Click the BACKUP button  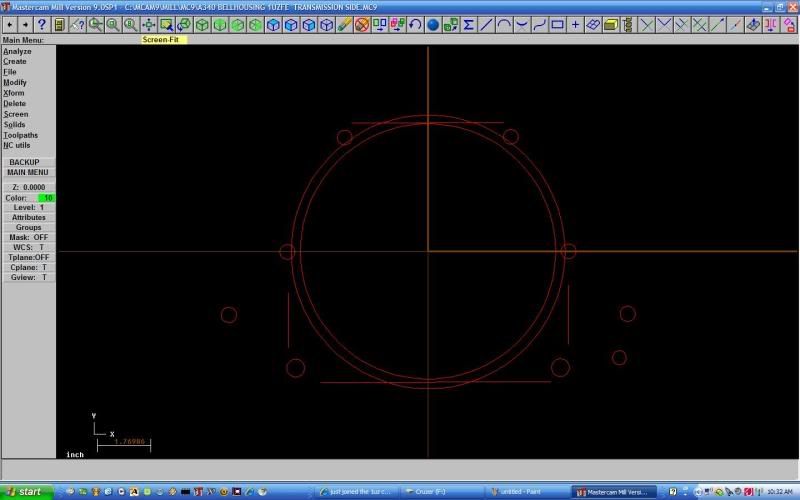[x=29, y=162]
